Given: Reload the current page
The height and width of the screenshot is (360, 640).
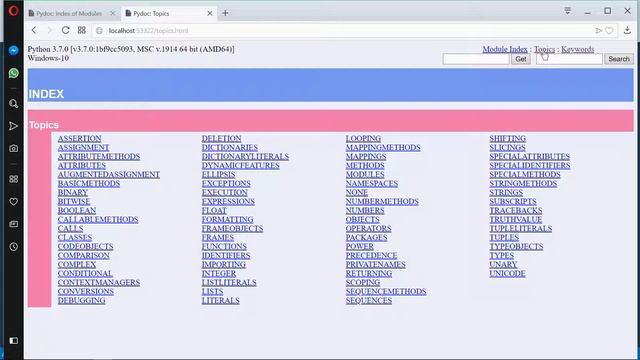Looking at the screenshot, I should (x=65, y=30).
